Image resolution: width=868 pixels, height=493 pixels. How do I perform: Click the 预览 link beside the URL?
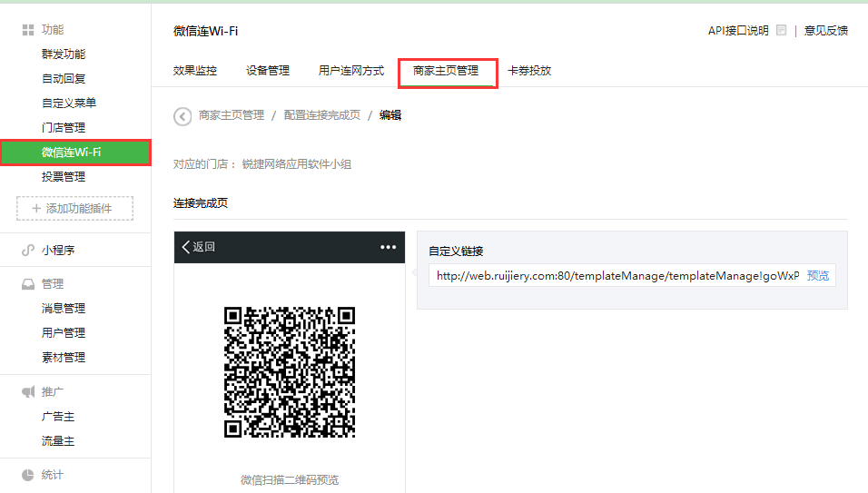click(x=818, y=276)
